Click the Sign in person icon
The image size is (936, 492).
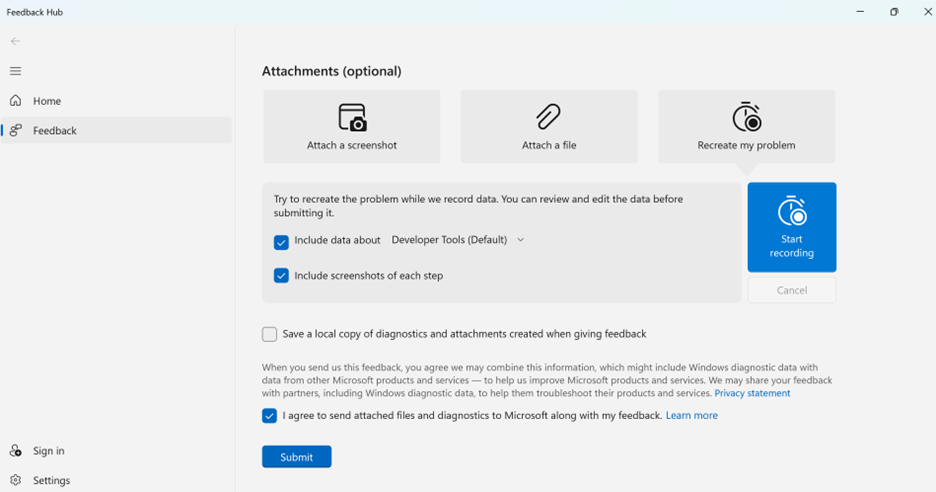click(x=16, y=450)
